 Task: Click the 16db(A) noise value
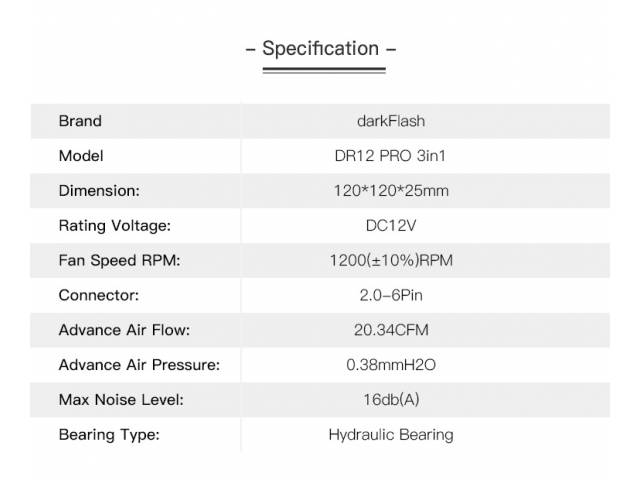[391, 400]
